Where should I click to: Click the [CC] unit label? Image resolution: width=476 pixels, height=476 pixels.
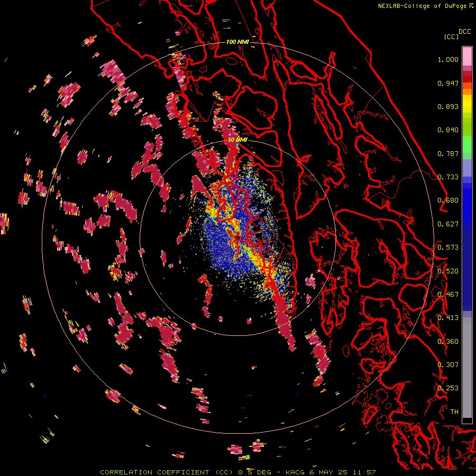[x=451, y=36]
